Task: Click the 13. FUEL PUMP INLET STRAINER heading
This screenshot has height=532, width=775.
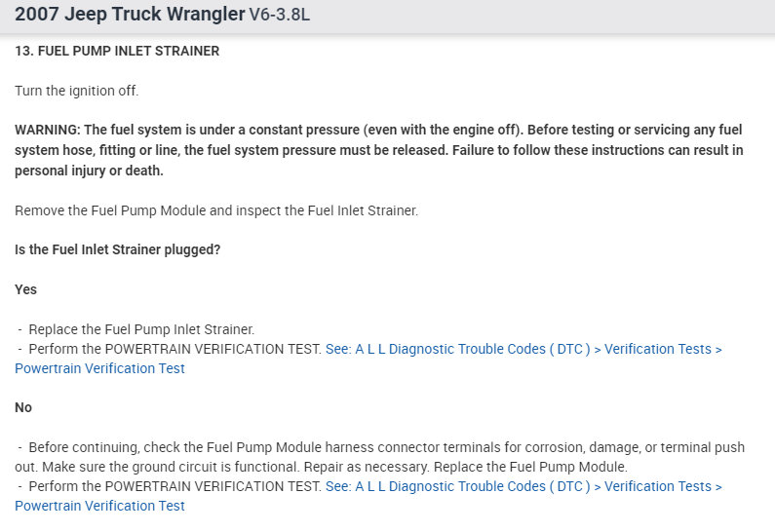Action: [x=117, y=51]
